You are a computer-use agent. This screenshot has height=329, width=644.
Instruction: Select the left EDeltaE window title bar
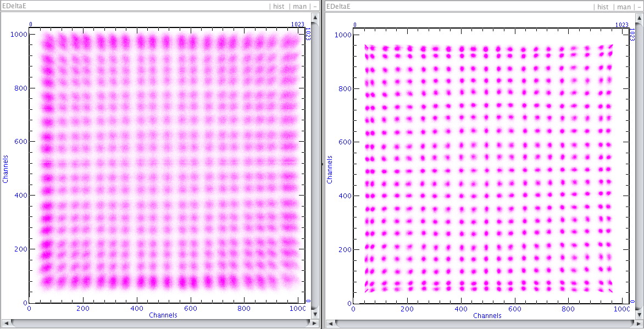tap(137, 6)
